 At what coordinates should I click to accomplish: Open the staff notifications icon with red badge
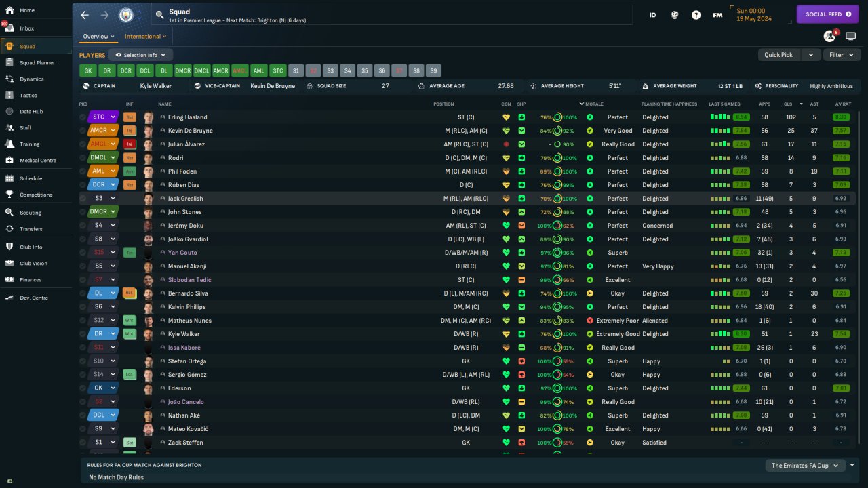pyautogui.click(x=829, y=36)
